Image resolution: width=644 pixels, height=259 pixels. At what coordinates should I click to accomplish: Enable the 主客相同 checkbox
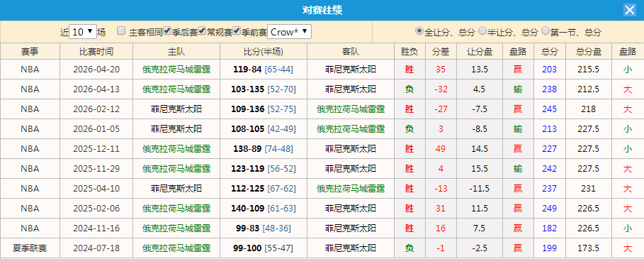pyautogui.click(x=120, y=31)
